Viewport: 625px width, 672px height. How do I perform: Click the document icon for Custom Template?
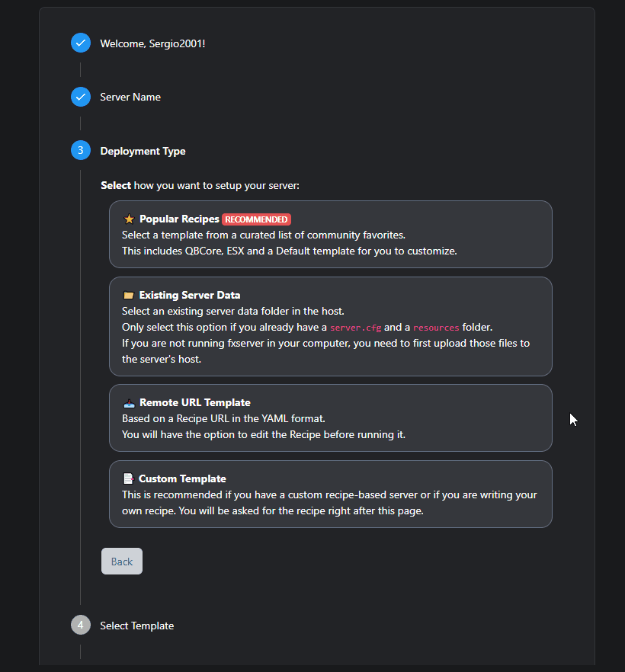click(128, 478)
